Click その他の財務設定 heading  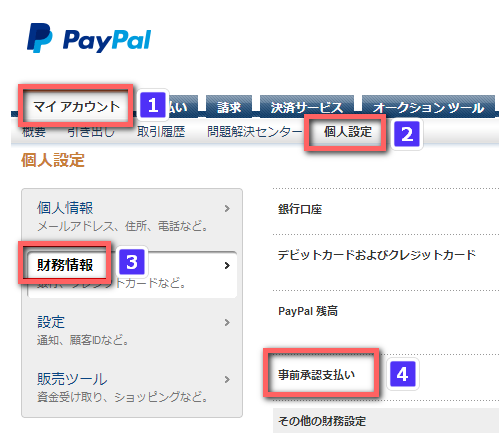click(x=322, y=421)
